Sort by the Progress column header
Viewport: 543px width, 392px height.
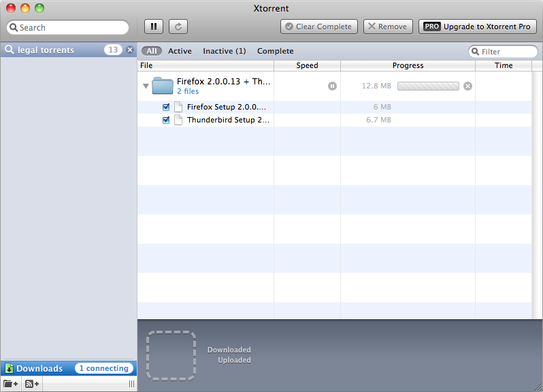[x=408, y=65]
